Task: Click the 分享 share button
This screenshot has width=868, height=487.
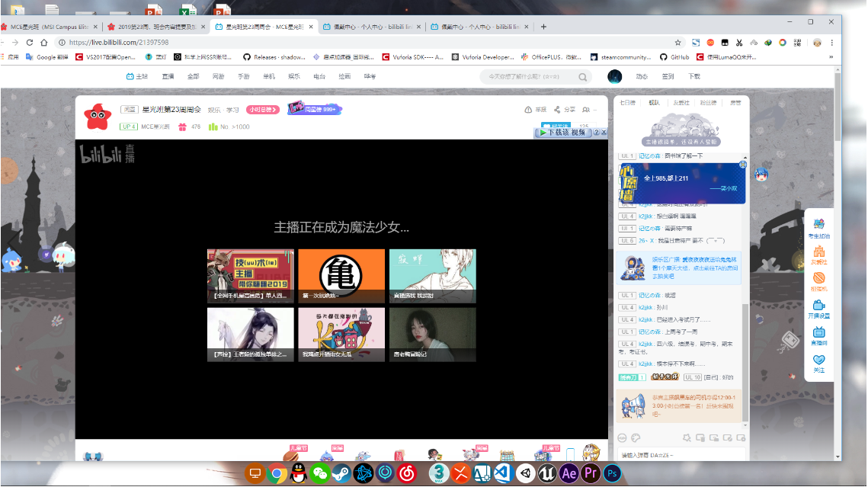Action: tap(565, 110)
